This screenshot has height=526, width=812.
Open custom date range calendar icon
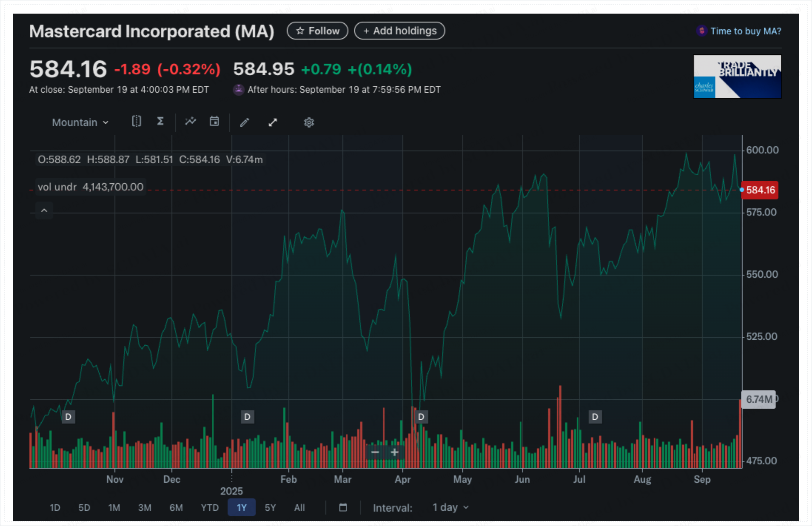[x=343, y=507]
